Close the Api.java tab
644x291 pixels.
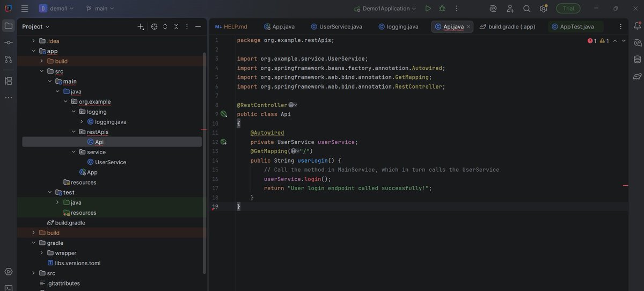tap(468, 26)
